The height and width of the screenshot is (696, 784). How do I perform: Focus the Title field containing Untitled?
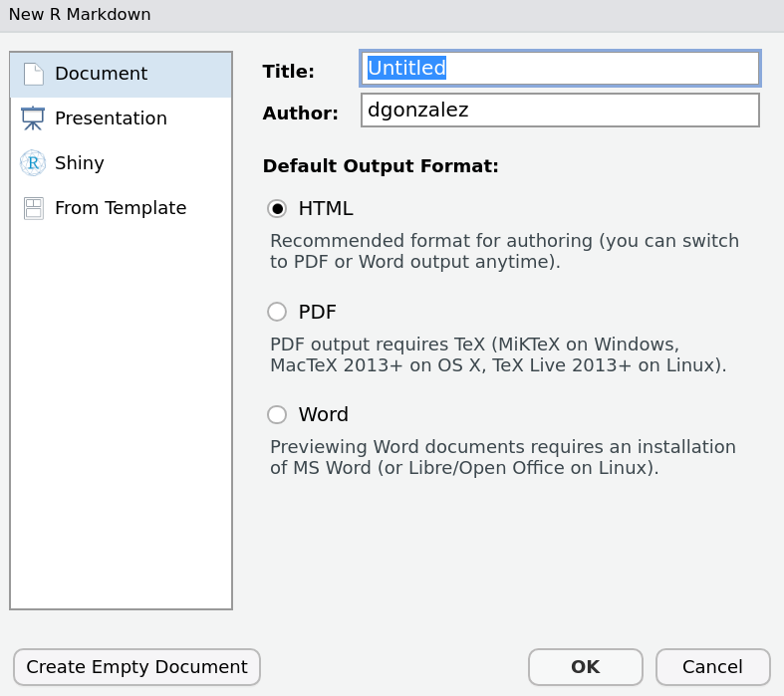560,68
